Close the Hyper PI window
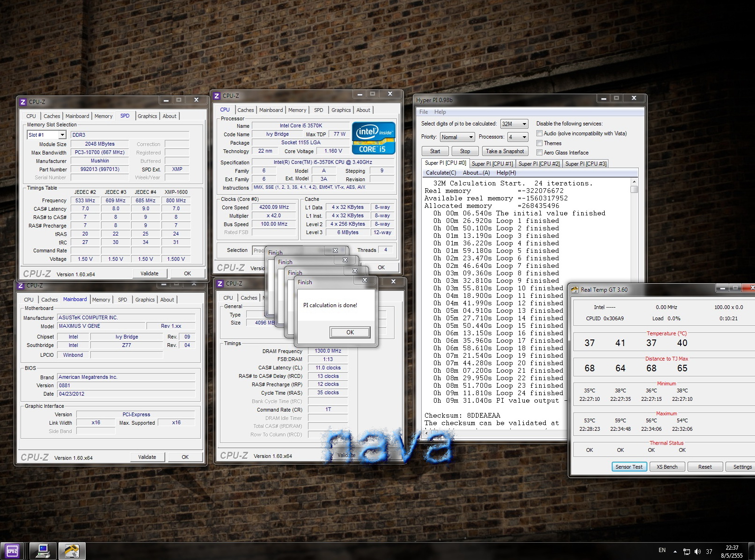The image size is (755, 560). (634, 98)
